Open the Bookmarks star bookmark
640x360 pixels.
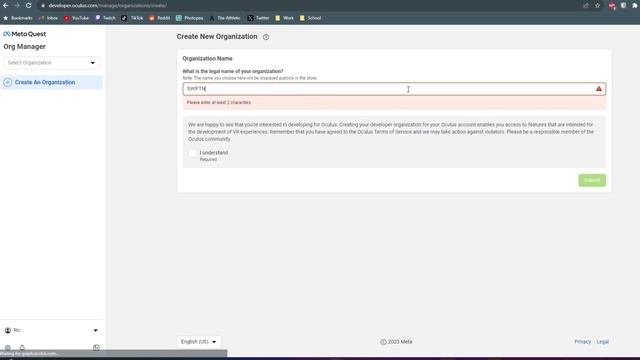click(18, 18)
